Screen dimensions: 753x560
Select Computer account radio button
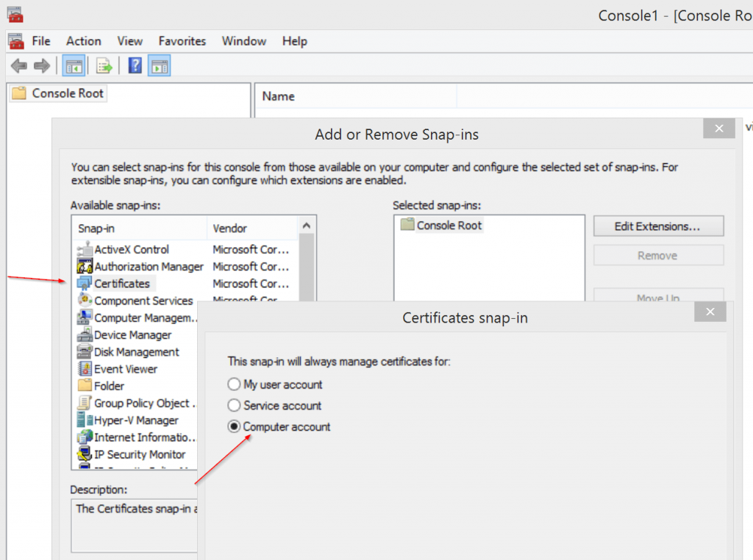point(234,426)
